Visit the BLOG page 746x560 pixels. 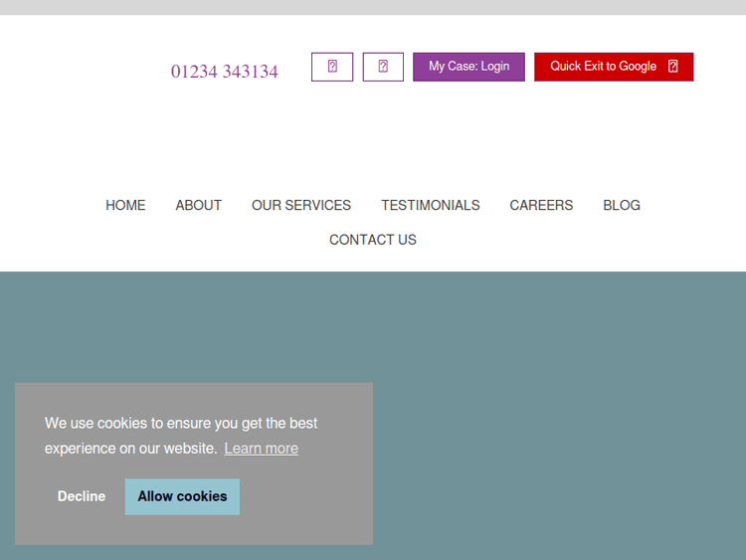click(x=622, y=205)
